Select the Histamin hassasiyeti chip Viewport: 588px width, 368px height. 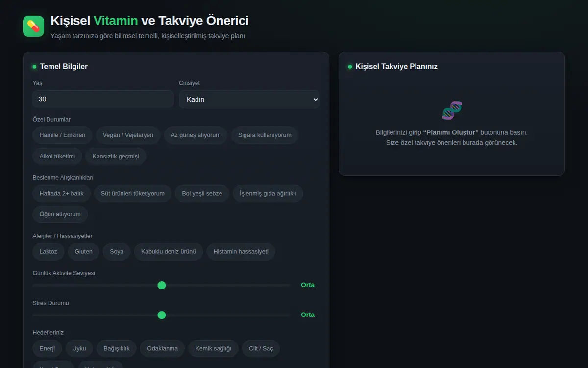pos(241,252)
